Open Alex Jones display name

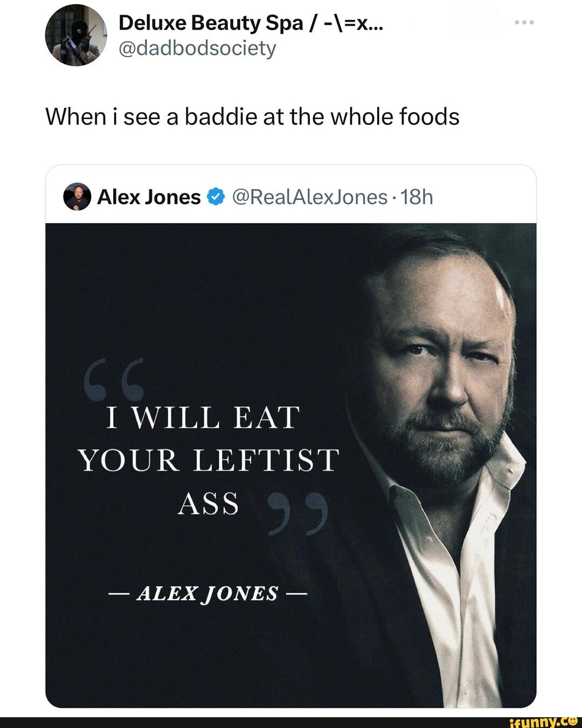[x=149, y=197]
